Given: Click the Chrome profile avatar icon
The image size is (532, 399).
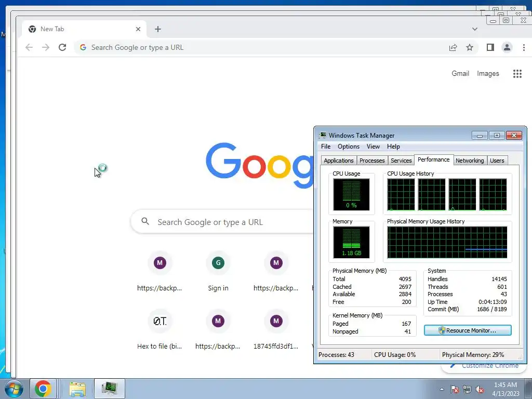Looking at the screenshot, I should [507, 47].
